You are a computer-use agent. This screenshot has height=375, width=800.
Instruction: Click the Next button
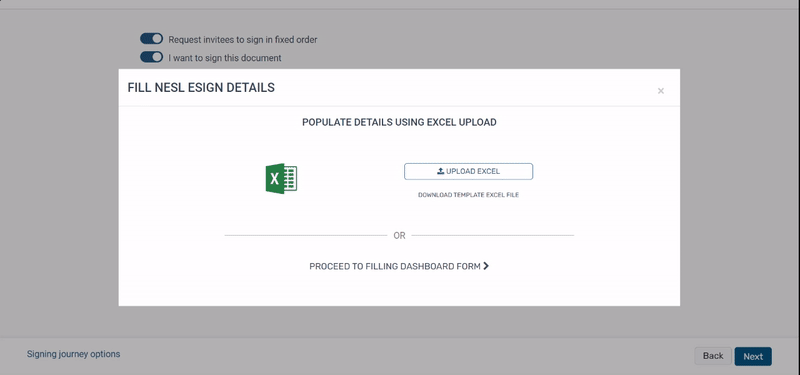tap(753, 357)
